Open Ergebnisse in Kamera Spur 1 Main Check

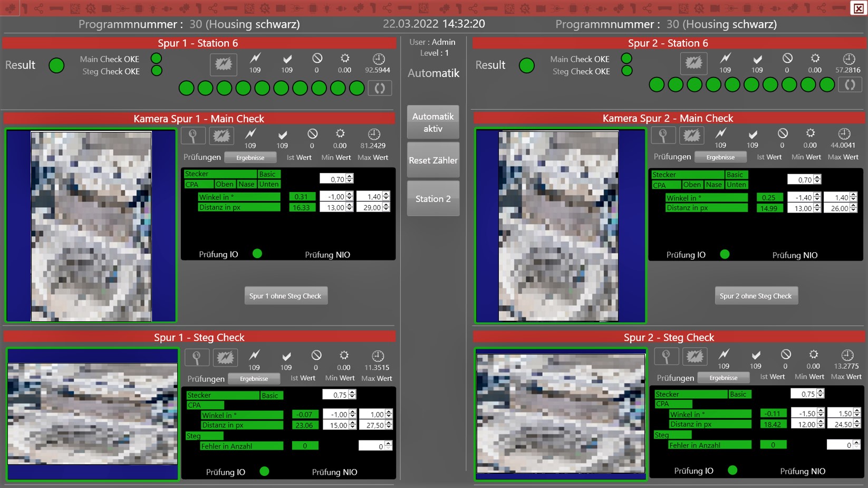250,158
